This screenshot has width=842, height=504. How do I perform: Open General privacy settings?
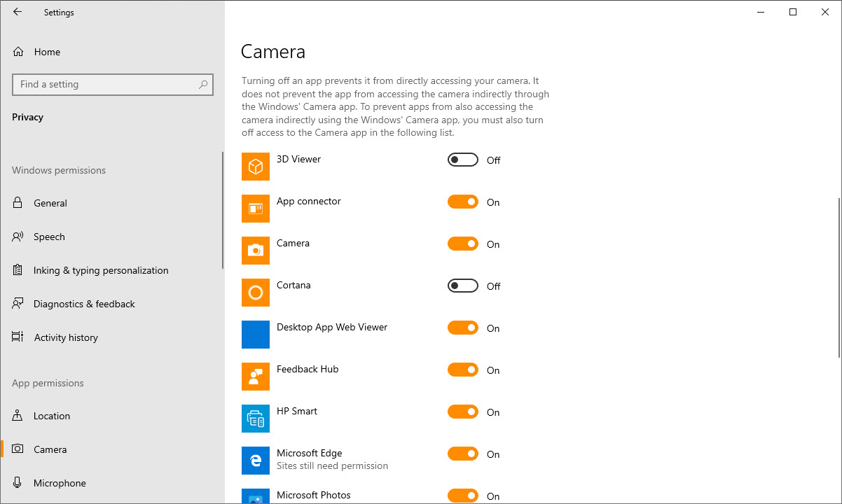pos(112,203)
